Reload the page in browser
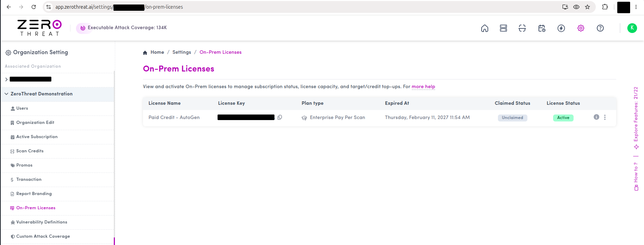The image size is (644, 245). tap(34, 7)
